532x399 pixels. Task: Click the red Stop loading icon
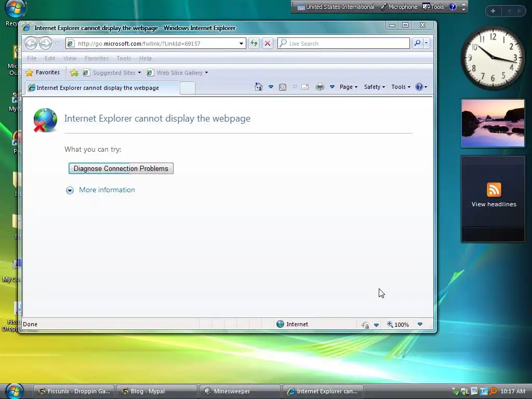point(268,43)
